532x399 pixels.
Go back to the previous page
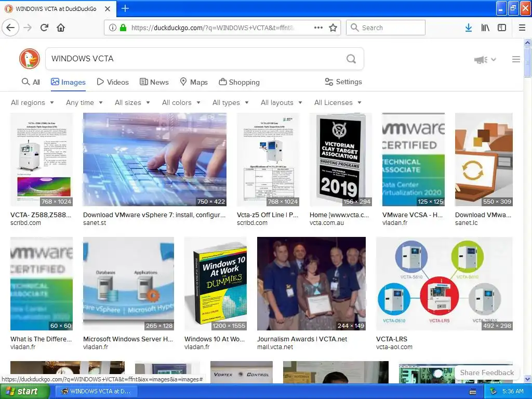point(10,28)
